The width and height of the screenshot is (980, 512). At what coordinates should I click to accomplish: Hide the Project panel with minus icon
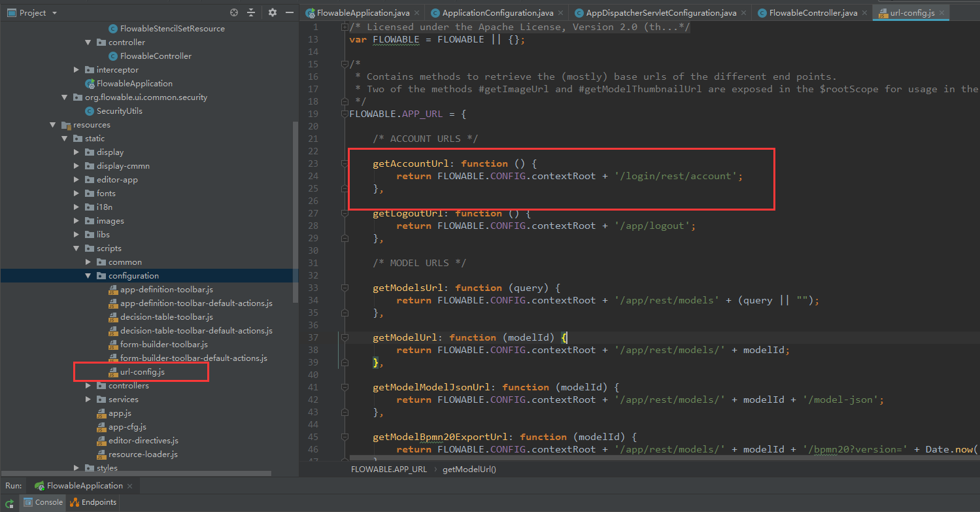289,12
